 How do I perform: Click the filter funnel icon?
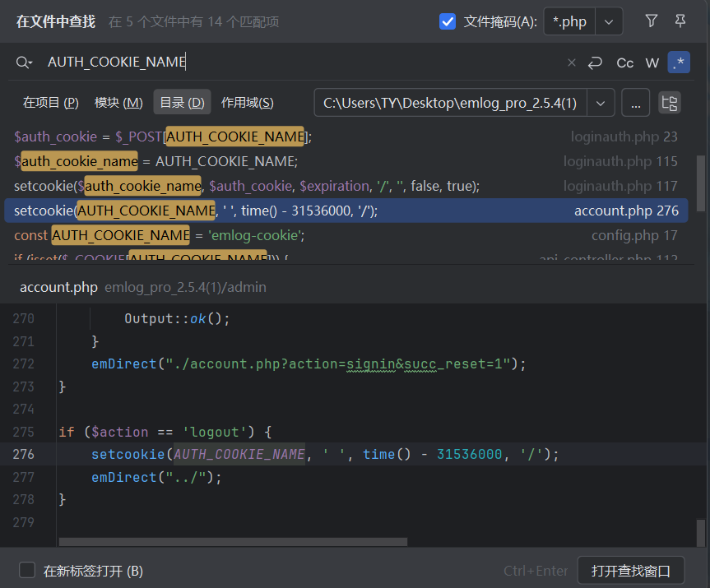[651, 21]
